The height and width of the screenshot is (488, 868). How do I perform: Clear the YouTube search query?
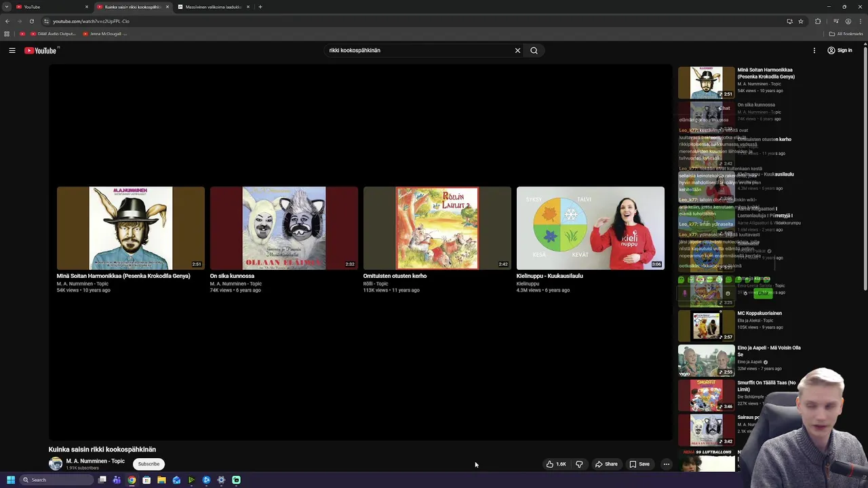517,50
